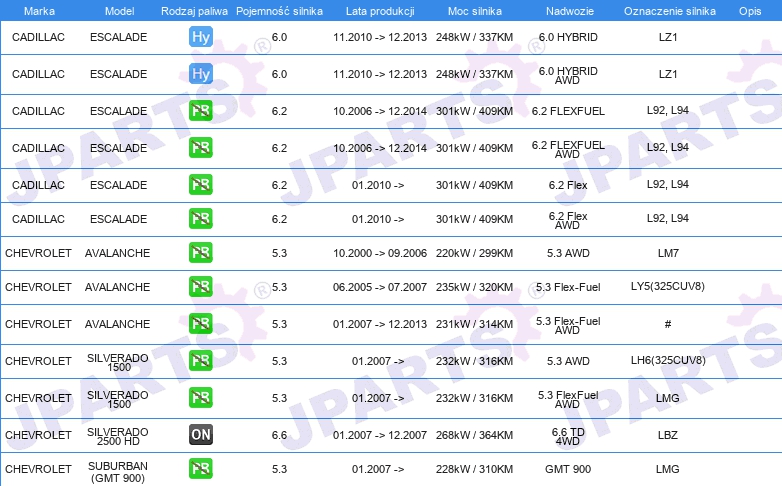Click the LH6(325CUV8) engine code cell
The width and height of the screenshot is (782, 486).
(x=668, y=360)
